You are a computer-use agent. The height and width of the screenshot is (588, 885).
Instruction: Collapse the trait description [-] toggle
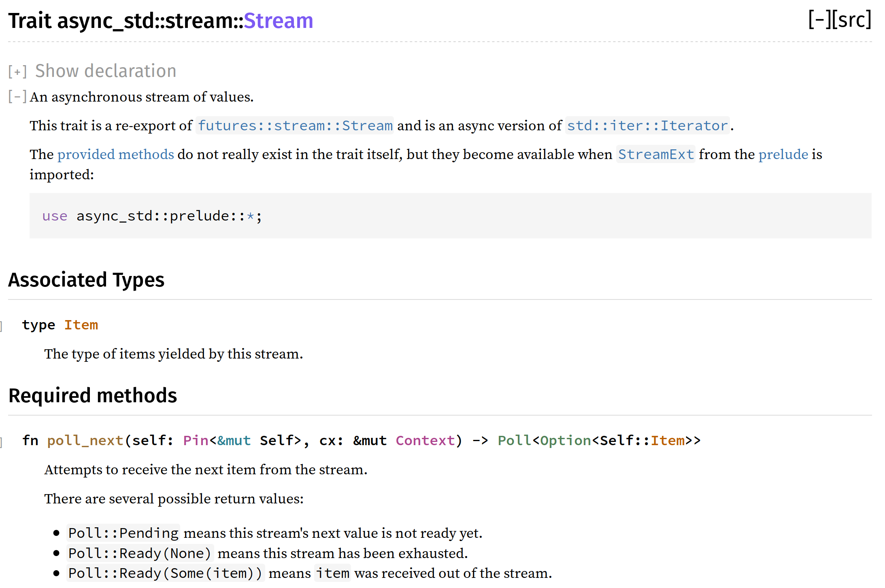tap(17, 97)
